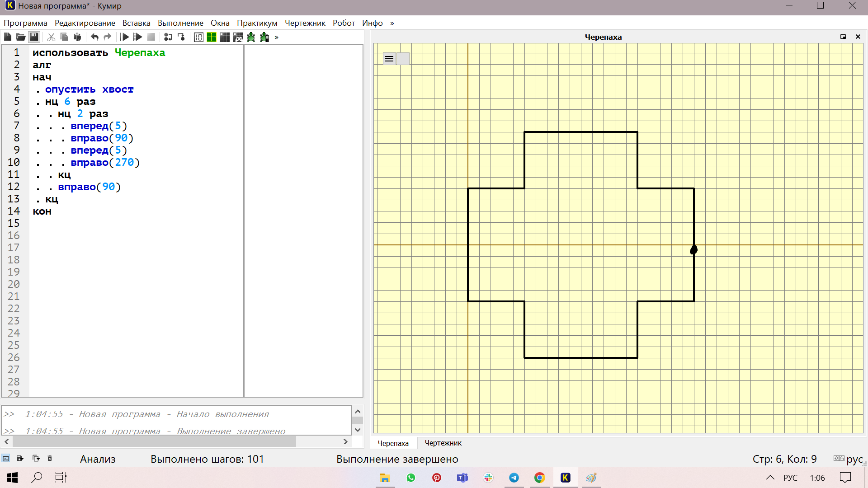The height and width of the screenshot is (488, 868).
Task: Open the Turtle remote control icon
Action: (x=264, y=37)
